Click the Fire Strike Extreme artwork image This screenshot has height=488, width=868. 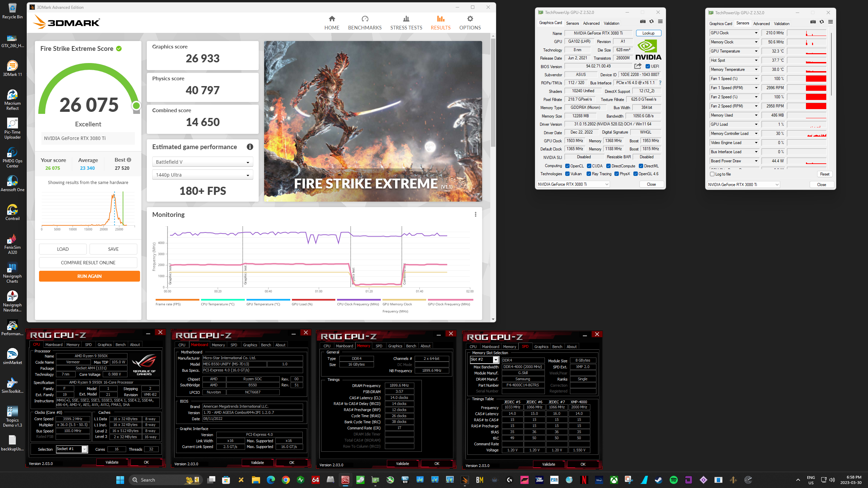(373, 121)
